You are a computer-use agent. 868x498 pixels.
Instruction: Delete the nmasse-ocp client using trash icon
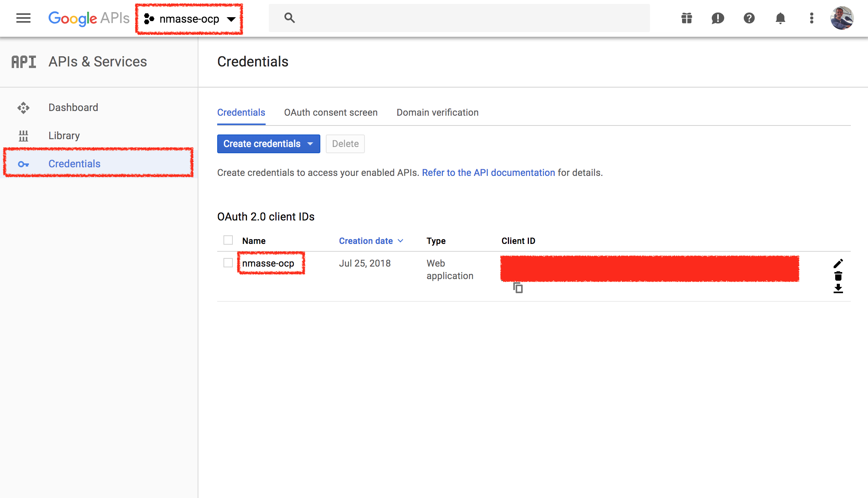click(x=838, y=276)
